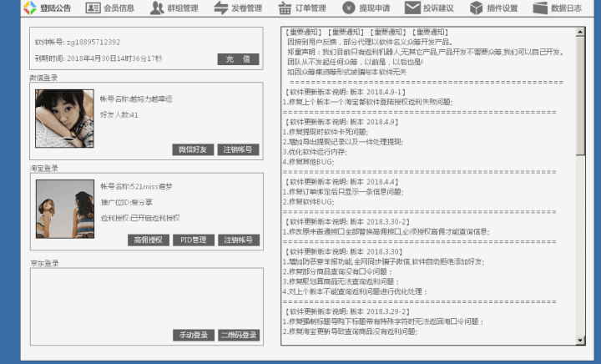Click the announcement scrollbar up arrow

click(x=580, y=33)
